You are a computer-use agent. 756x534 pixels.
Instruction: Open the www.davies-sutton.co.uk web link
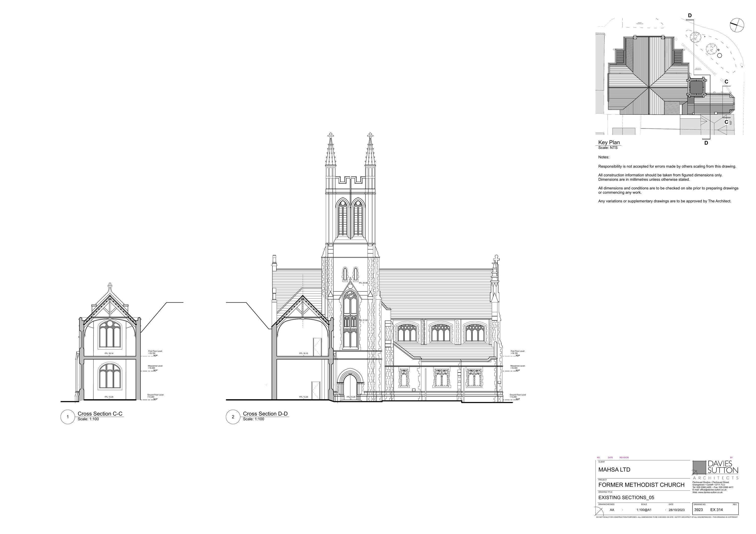coord(711,492)
